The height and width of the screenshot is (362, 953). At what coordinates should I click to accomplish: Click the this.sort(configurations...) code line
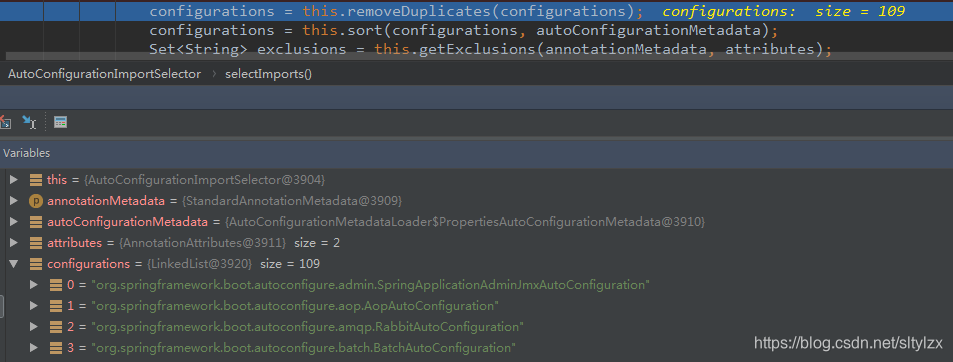(x=463, y=30)
